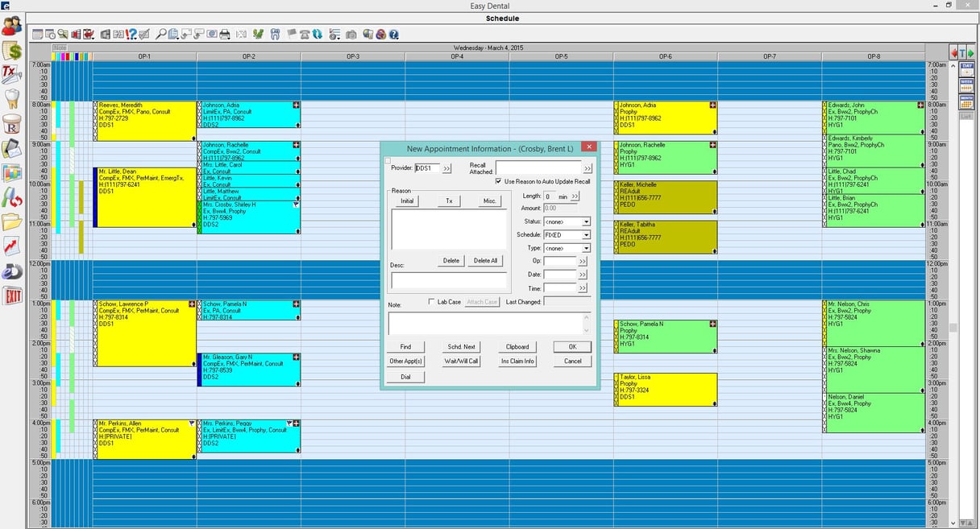Open the Tx treatment plan module

click(x=11, y=74)
